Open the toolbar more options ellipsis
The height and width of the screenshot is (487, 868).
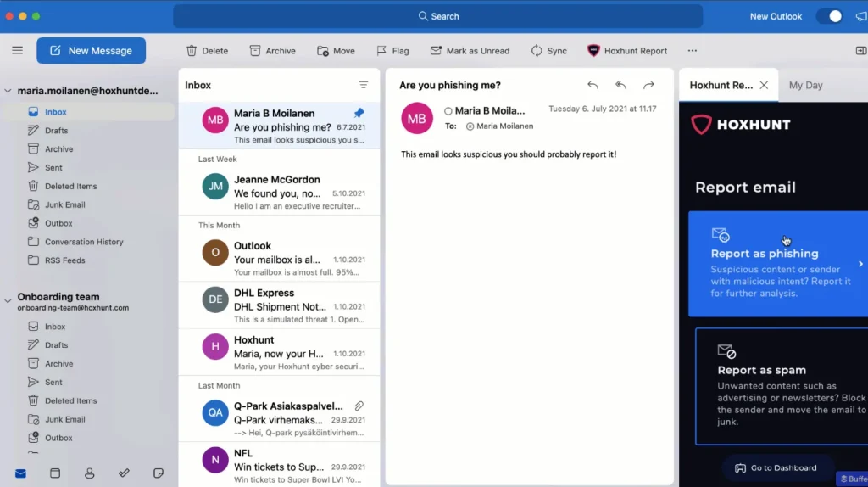(693, 51)
